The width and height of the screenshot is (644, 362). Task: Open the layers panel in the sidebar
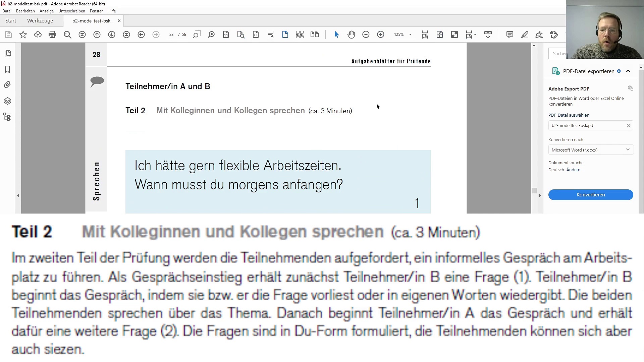[7, 101]
